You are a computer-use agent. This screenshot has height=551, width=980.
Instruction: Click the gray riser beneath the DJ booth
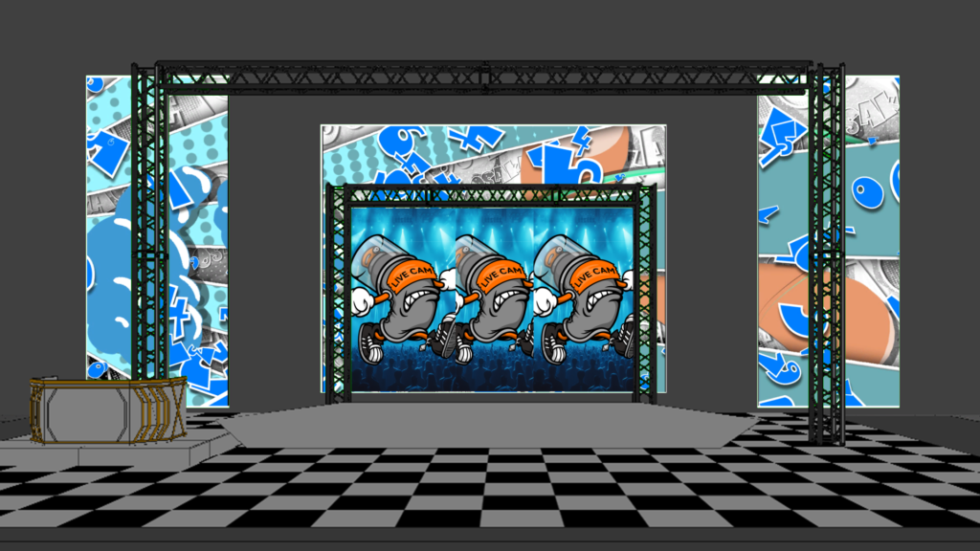click(115, 449)
